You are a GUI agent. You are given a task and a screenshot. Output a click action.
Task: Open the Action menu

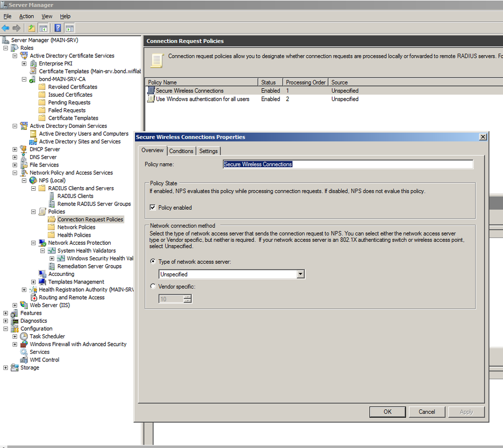[x=26, y=16]
